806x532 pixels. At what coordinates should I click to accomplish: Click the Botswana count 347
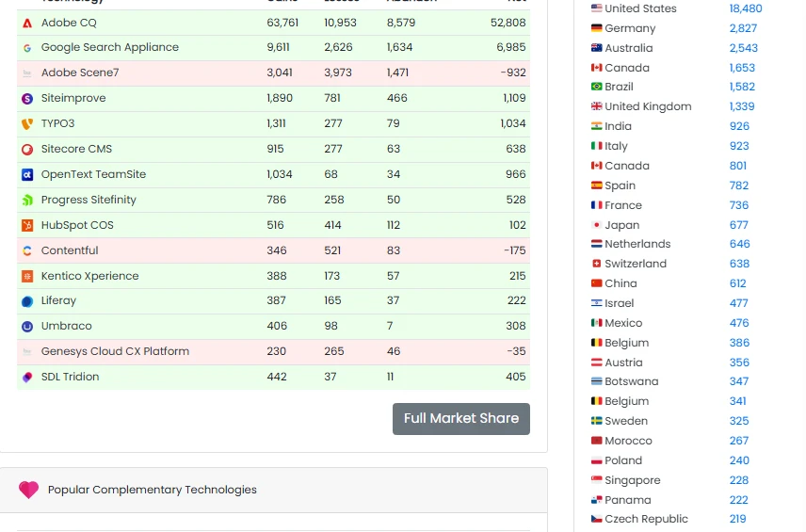coord(739,381)
